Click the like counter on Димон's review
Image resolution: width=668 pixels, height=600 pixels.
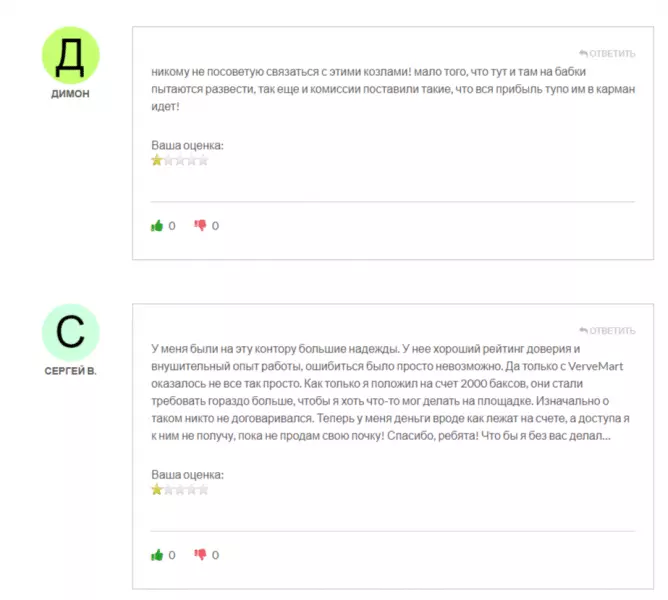[x=172, y=226]
